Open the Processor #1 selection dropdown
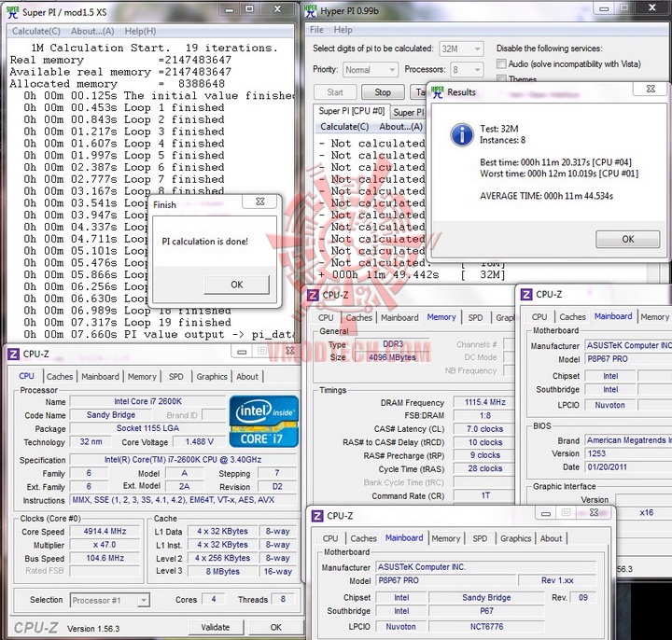Image resolution: width=672 pixels, height=640 pixels. click(110, 600)
